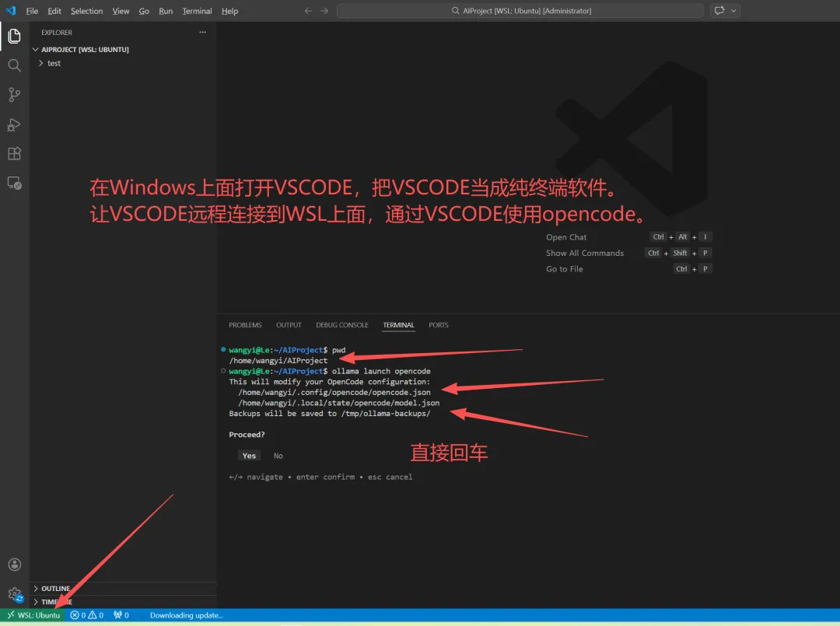The height and width of the screenshot is (626, 840).
Task: Open errors and warnings status item
Action: point(86,615)
